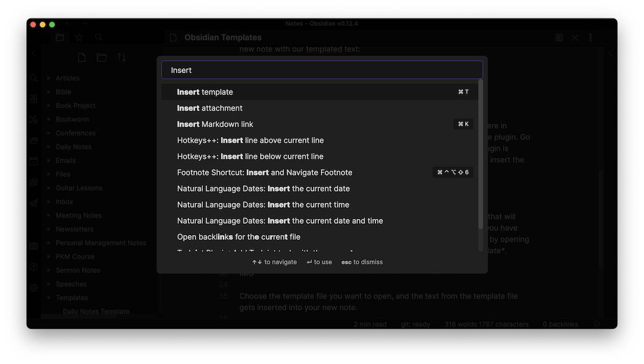Open the more options menu for the note

(x=590, y=38)
